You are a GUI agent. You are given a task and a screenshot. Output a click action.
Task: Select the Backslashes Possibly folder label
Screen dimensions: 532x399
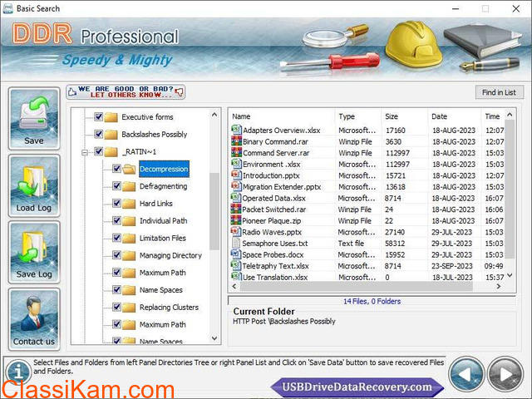click(155, 135)
